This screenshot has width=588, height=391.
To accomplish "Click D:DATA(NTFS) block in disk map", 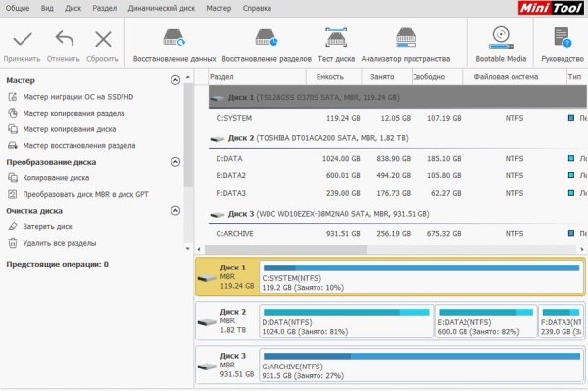I will [x=346, y=321].
